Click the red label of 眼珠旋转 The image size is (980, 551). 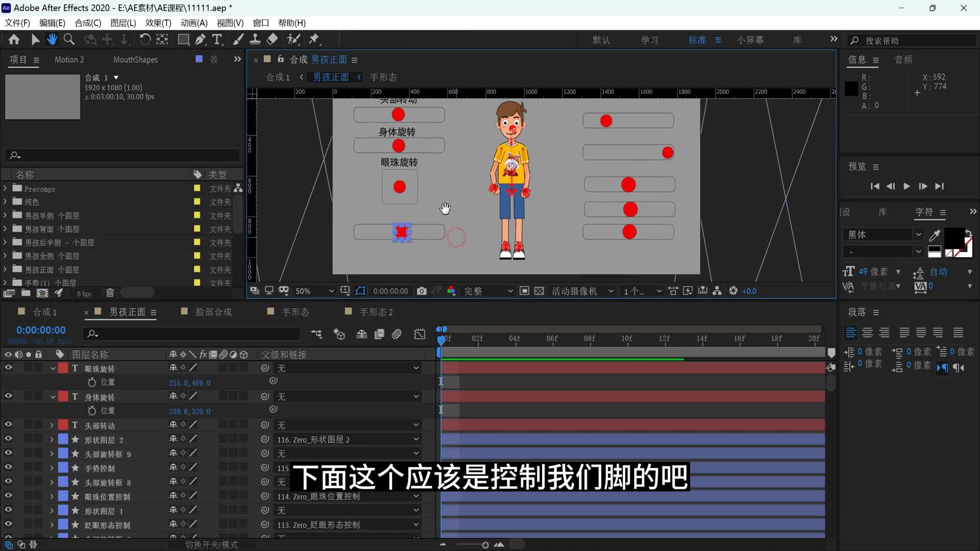tap(63, 368)
